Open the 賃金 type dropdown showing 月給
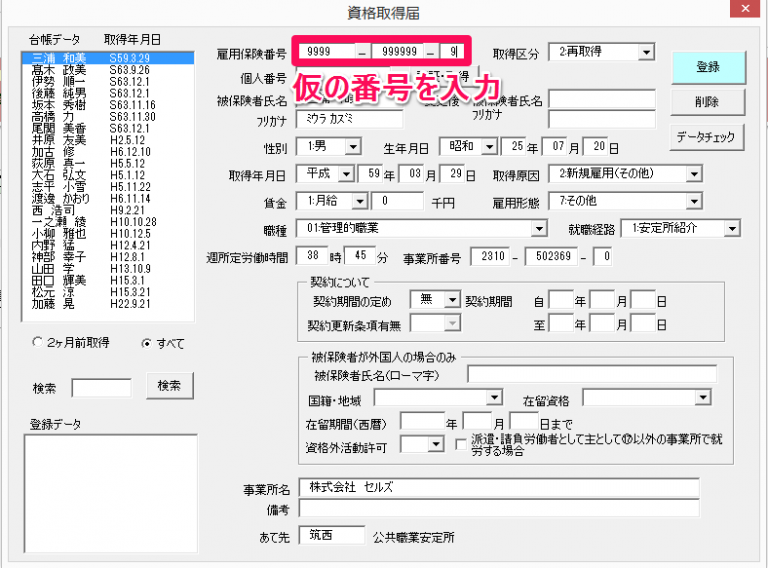Image resolution: width=768 pixels, height=568 pixels. point(360,201)
